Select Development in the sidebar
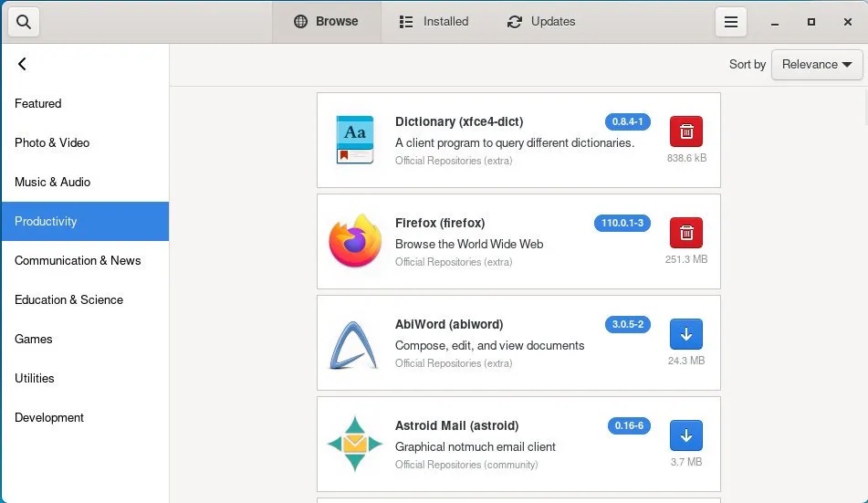Viewport: 868px width, 503px height. [49, 418]
